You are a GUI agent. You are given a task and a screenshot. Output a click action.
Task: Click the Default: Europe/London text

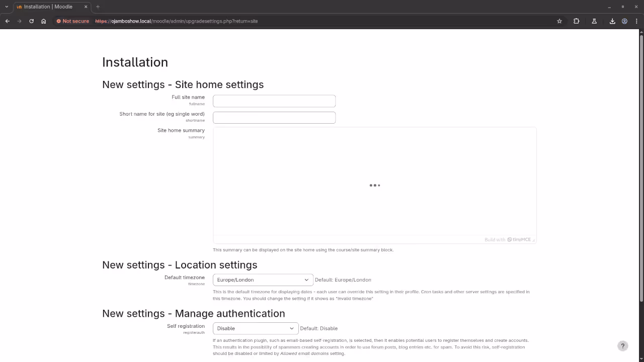coord(343,280)
